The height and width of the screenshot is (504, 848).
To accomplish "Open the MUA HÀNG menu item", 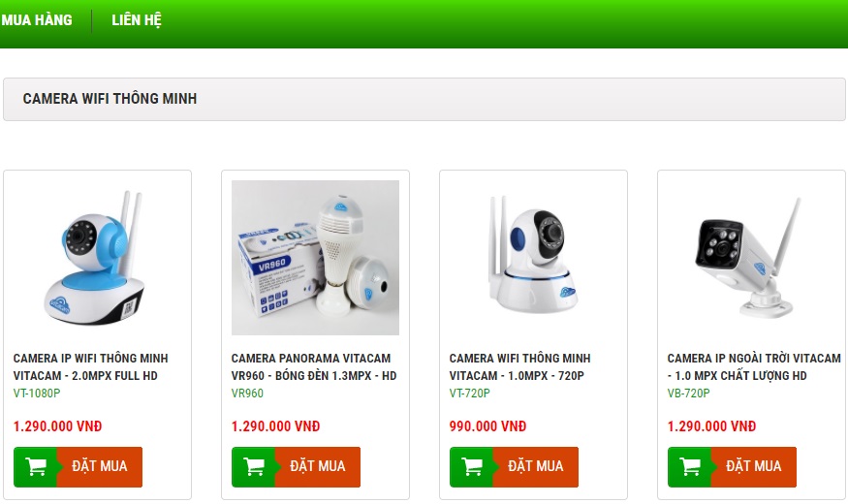I will tap(36, 20).
